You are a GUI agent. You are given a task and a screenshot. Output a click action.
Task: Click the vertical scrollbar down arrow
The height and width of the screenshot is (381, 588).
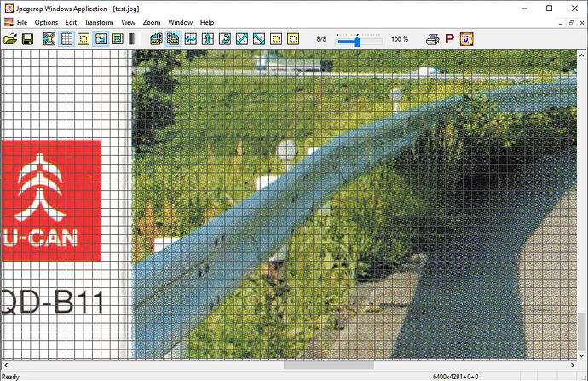point(582,355)
